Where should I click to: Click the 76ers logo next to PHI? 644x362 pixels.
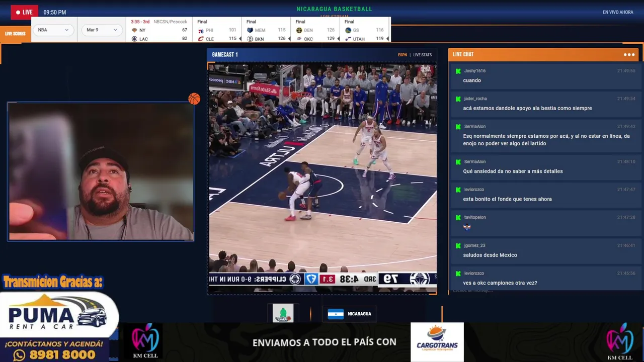click(201, 30)
